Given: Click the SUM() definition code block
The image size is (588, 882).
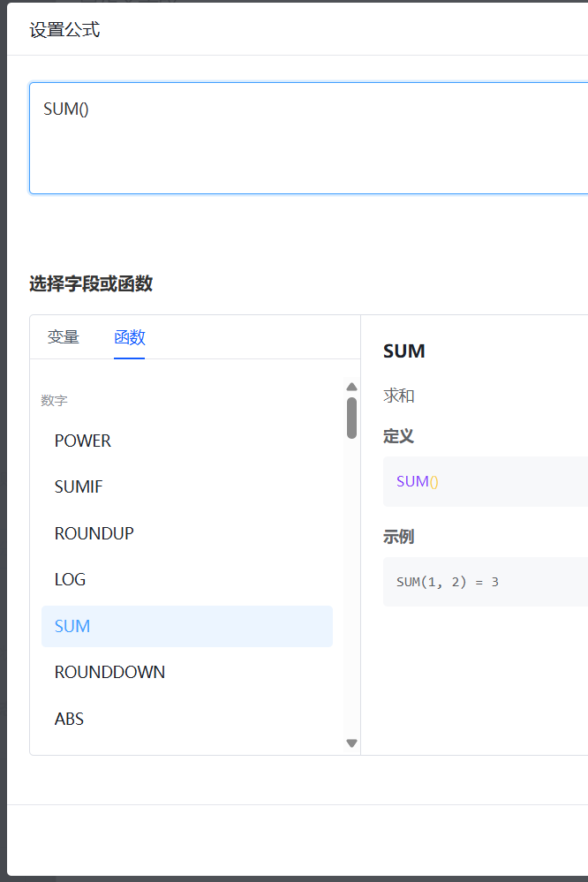Looking at the screenshot, I should pos(485,481).
